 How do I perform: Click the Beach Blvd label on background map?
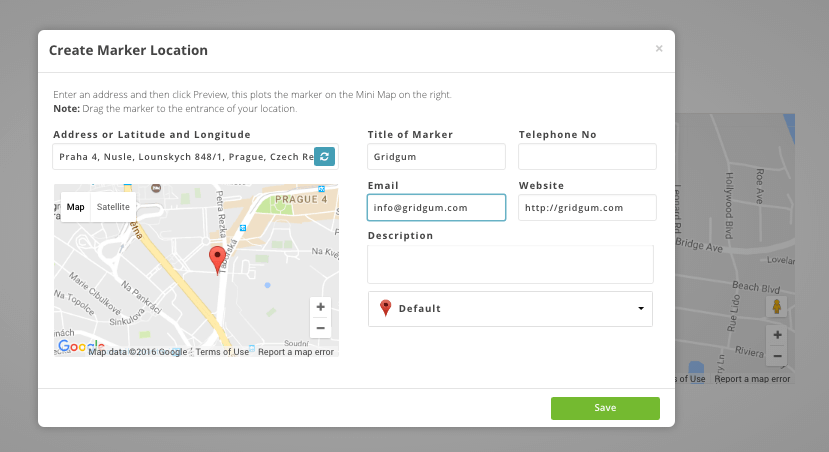(x=756, y=287)
